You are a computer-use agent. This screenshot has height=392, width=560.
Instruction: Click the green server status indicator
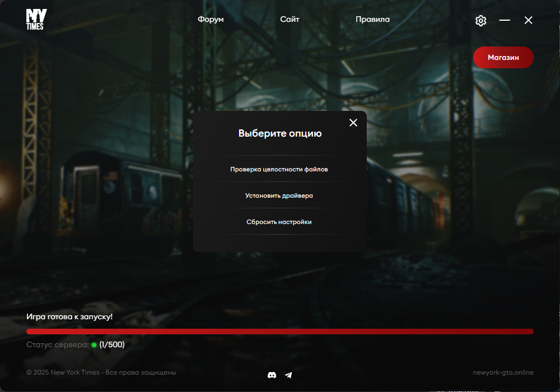(94, 345)
